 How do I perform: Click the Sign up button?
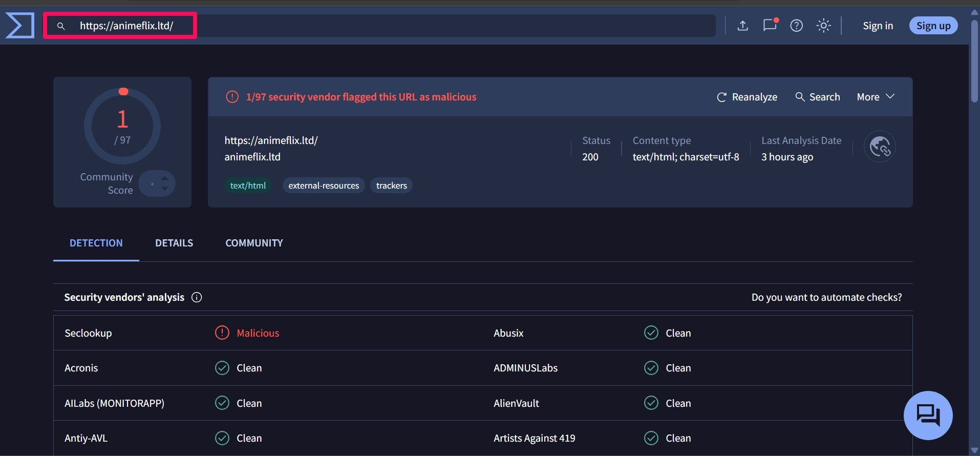pyautogui.click(x=933, y=26)
